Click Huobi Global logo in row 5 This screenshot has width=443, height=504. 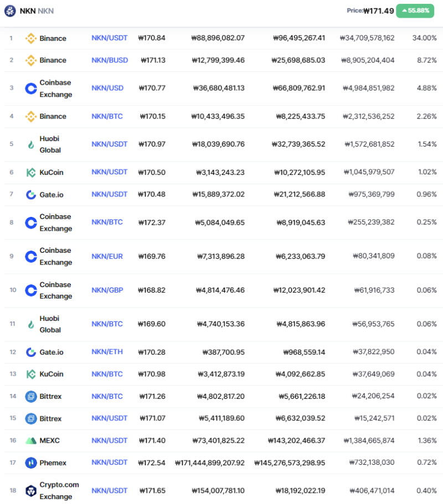click(31, 144)
